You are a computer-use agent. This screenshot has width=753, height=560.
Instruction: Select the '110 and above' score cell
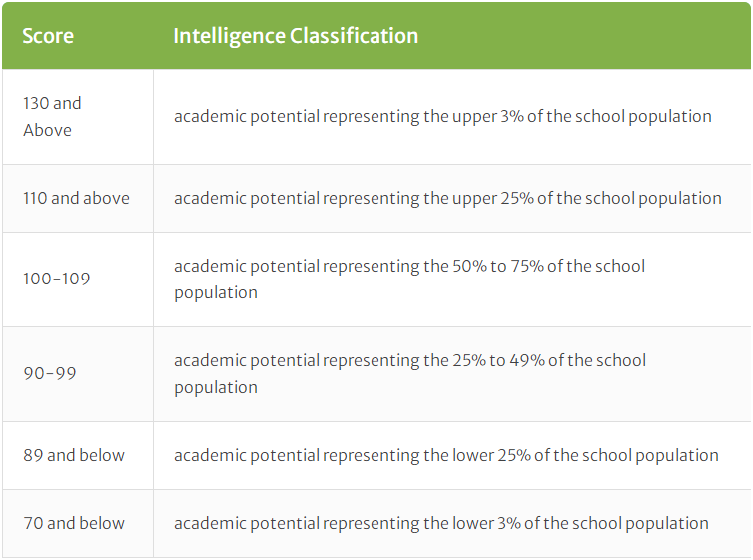click(78, 199)
